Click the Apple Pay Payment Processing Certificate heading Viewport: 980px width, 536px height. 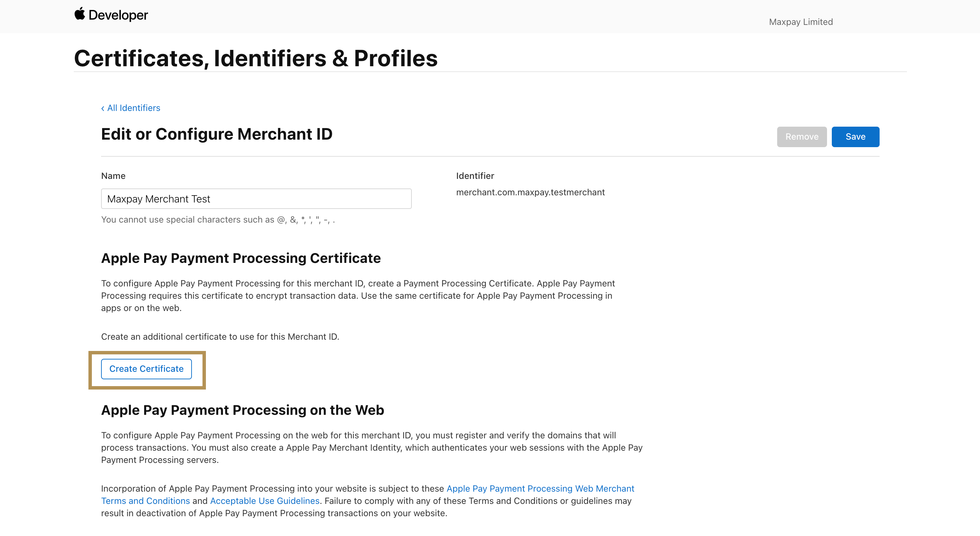[x=241, y=258]
